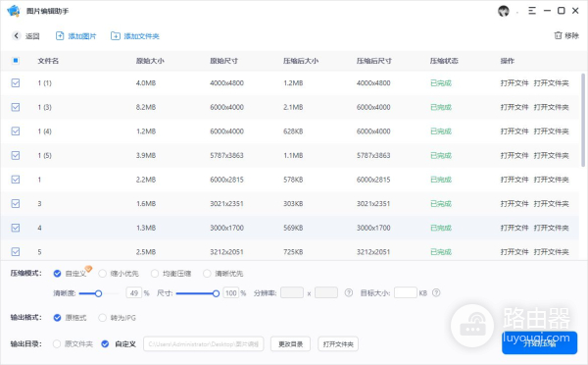588x365 pixels.
Task: Open the user avatar profile
Action: click(504, 11)
